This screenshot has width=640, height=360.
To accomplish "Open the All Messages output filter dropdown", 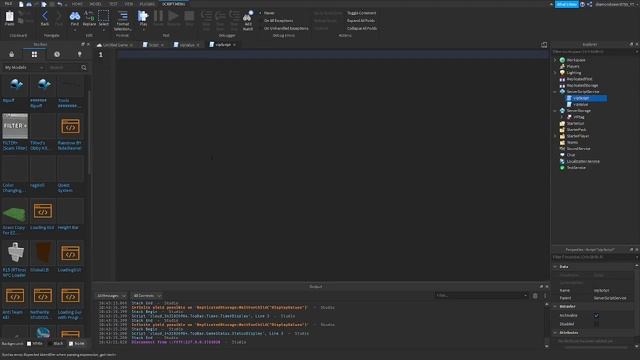I will (x=111, y=296).
